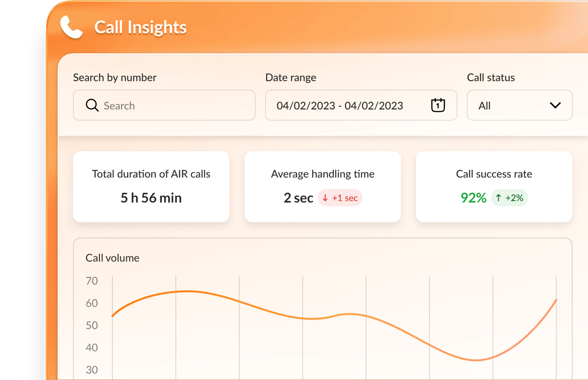
Task: Click the magnifier icon in search box
Action: coord(92,106)
